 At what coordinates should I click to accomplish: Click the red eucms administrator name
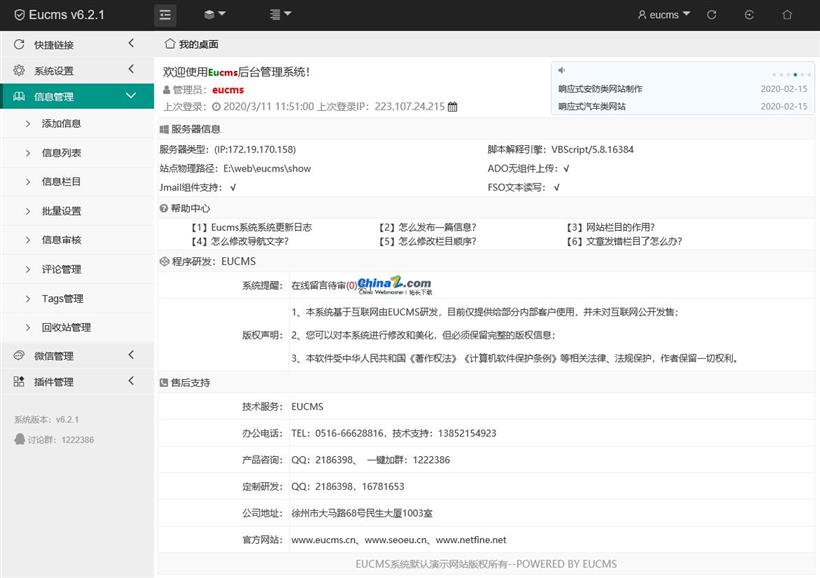pos(228,89)
